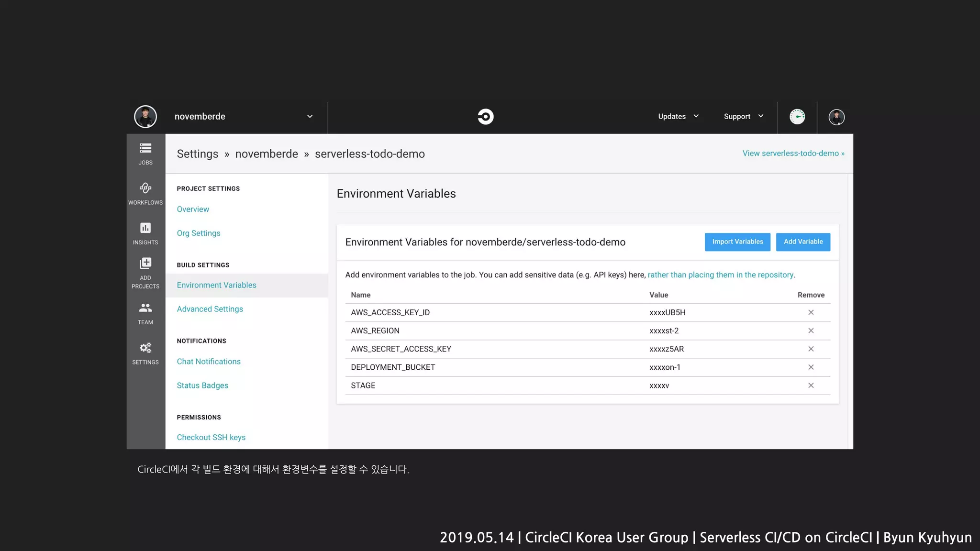Remove the AWS_REGION variable
980x551 pixels.
(811, 331)
